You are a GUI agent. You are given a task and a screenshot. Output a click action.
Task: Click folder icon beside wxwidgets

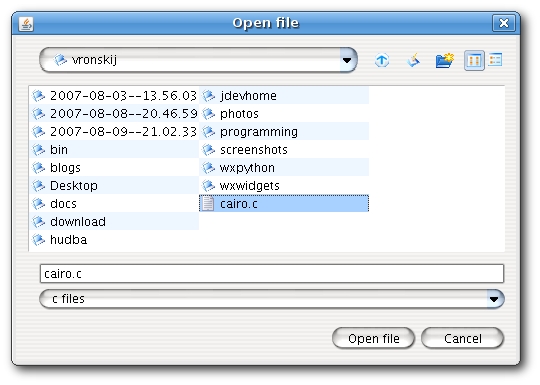click(x=208, y=186)
